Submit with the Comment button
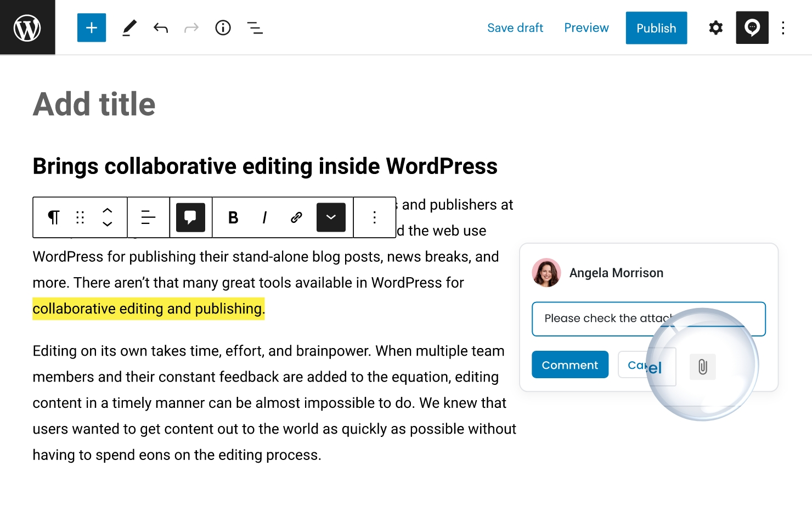The width and height of the screenshot is (812, 505). click(570, 364)
